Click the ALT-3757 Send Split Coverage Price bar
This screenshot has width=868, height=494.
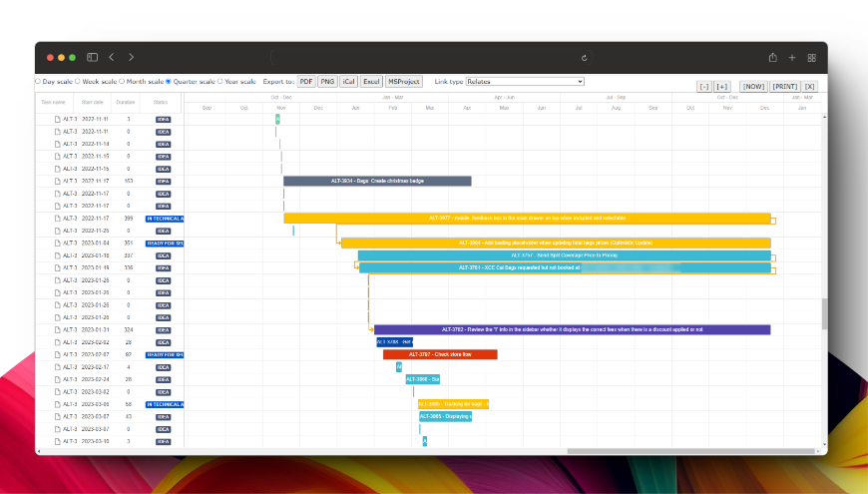point(564,255)
